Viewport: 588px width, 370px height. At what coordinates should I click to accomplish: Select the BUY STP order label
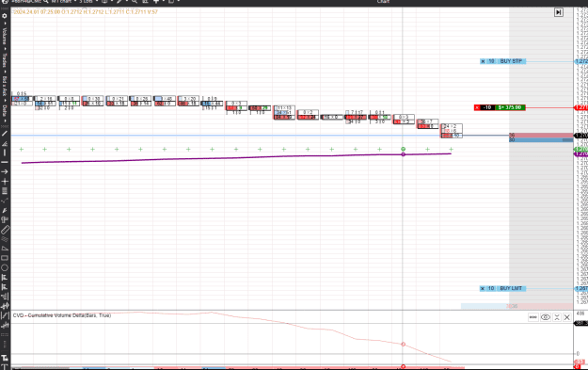(511, 61)
